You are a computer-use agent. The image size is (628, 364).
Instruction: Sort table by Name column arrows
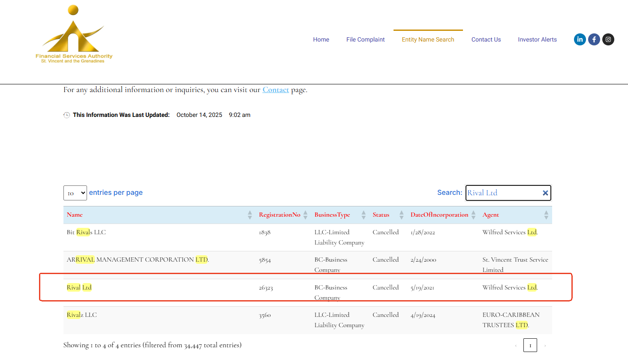click(x=249, y=215)
